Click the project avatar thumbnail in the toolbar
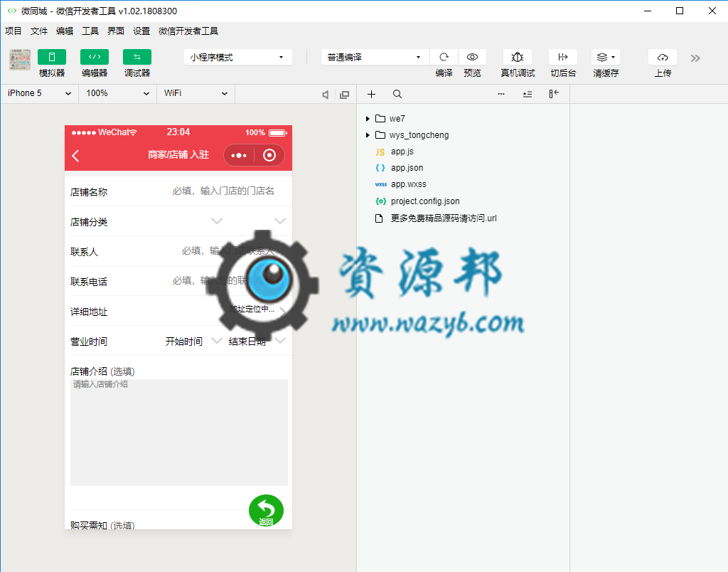Image resolution: width=728 pixels, height=572 pixels. tap(20, 60)
